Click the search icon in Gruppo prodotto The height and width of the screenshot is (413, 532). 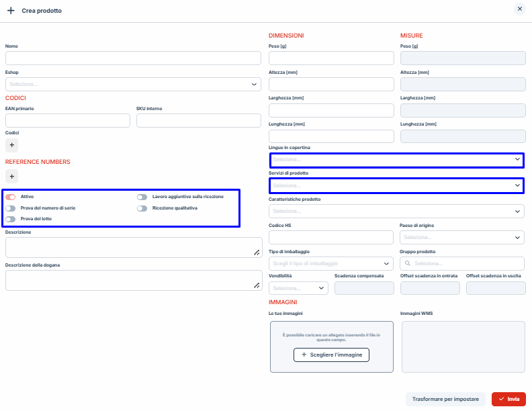tap(407, 264)
